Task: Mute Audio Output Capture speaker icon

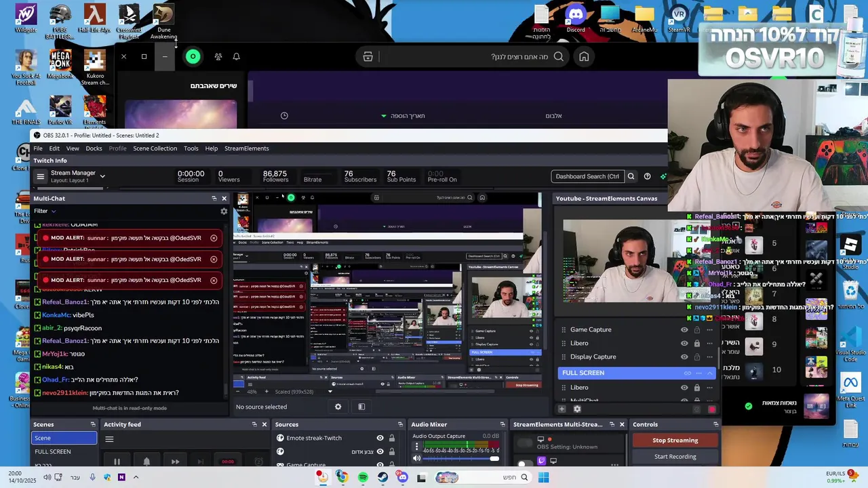Action: [417, 459]
